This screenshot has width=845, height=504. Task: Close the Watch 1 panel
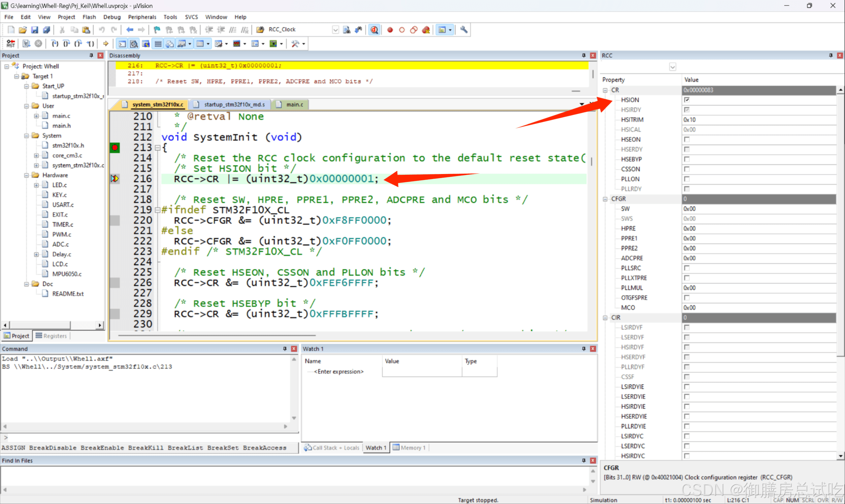593,349
